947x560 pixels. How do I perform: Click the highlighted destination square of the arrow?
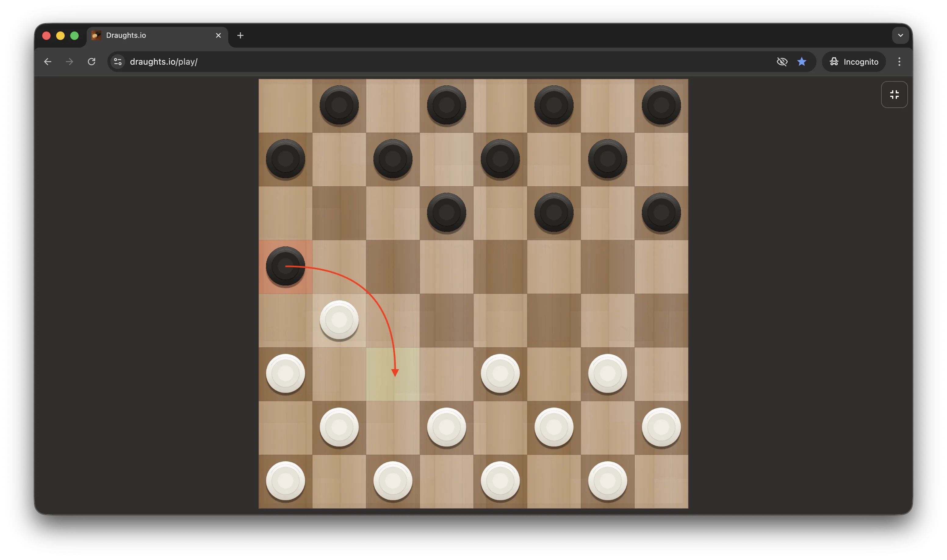(x=393, y=373)
